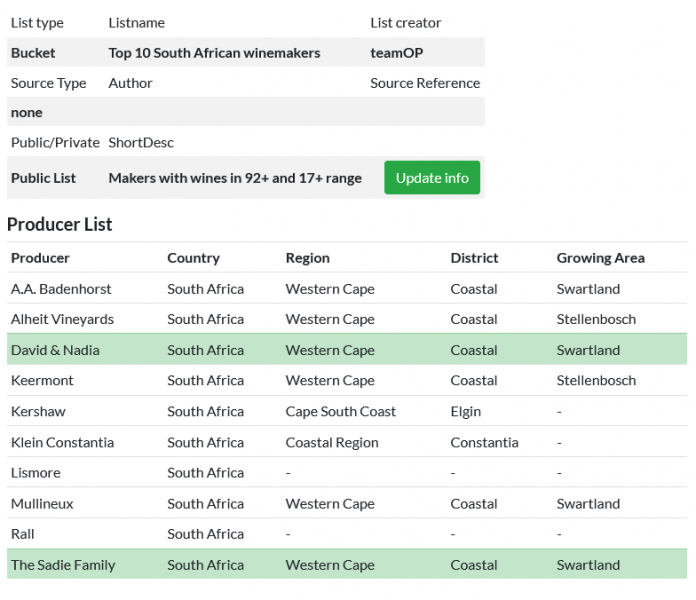Click the Public List value cell

[x=43, y=178]
